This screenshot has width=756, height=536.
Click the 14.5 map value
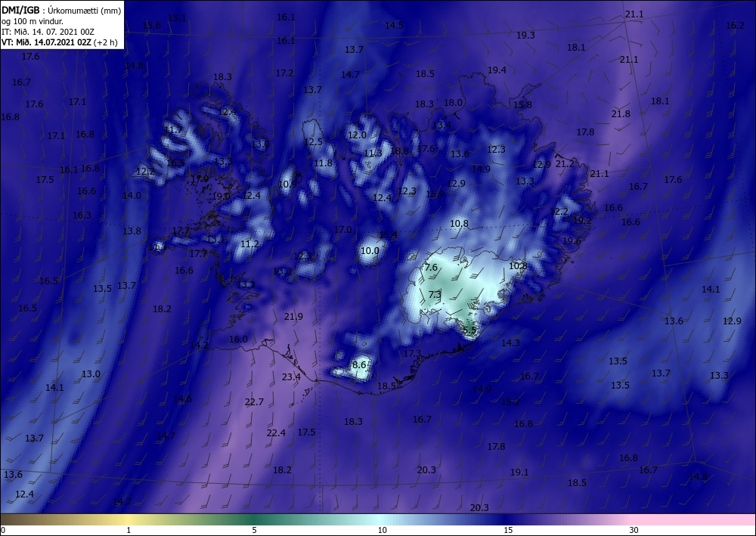pyautogui.click(x=395, y=25)
